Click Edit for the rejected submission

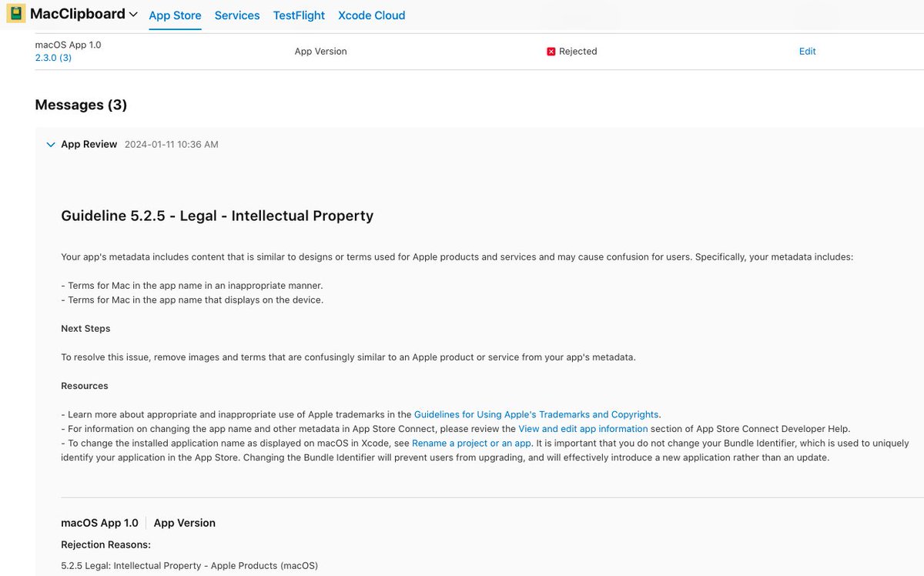pyautogui.click(x=807, y=52)
